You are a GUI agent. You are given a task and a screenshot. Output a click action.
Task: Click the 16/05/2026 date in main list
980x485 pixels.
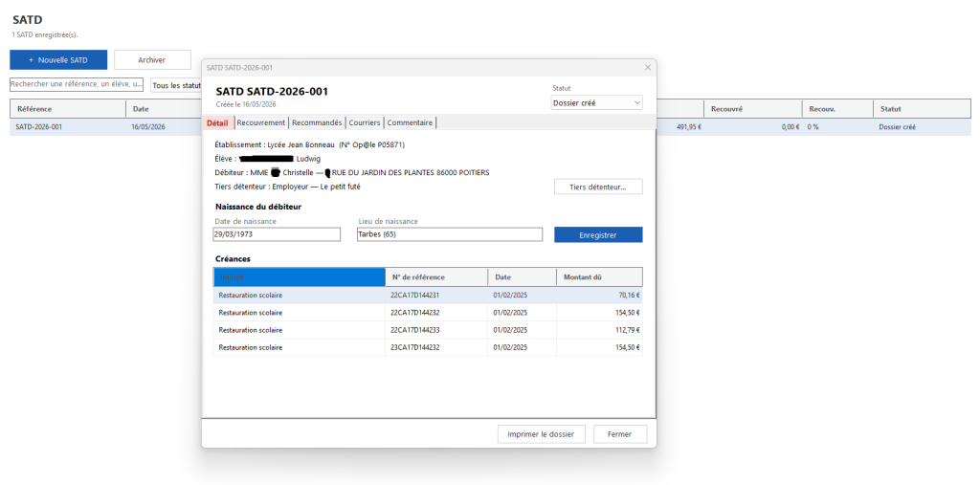click(x=148, y=127)
